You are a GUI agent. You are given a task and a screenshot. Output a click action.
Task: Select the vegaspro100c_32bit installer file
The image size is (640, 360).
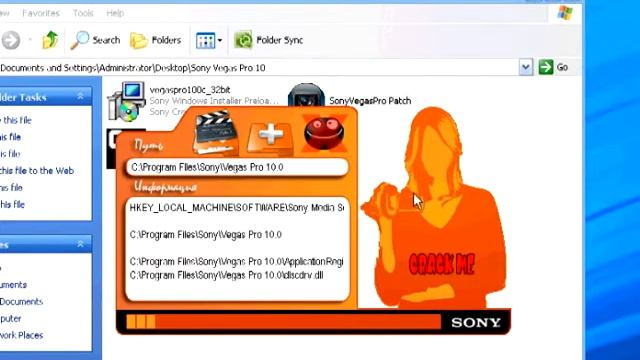(193, 100)
